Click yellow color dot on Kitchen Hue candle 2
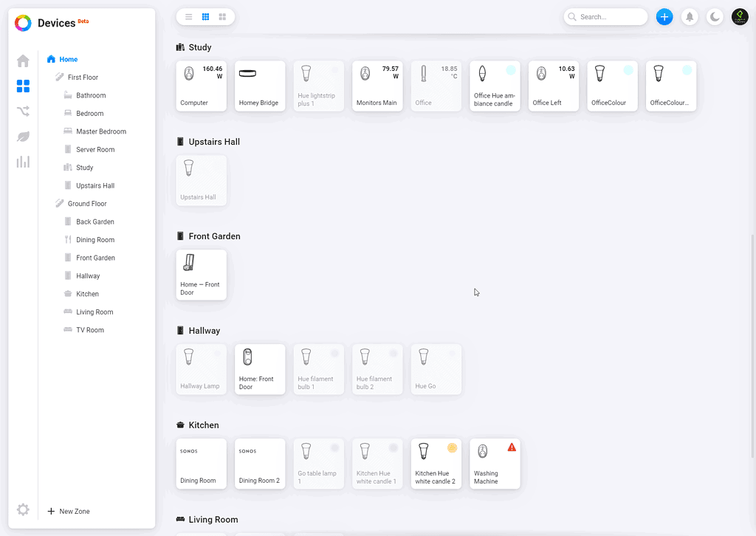This screenshot has height=536, width=756. [x=452, y=448]
